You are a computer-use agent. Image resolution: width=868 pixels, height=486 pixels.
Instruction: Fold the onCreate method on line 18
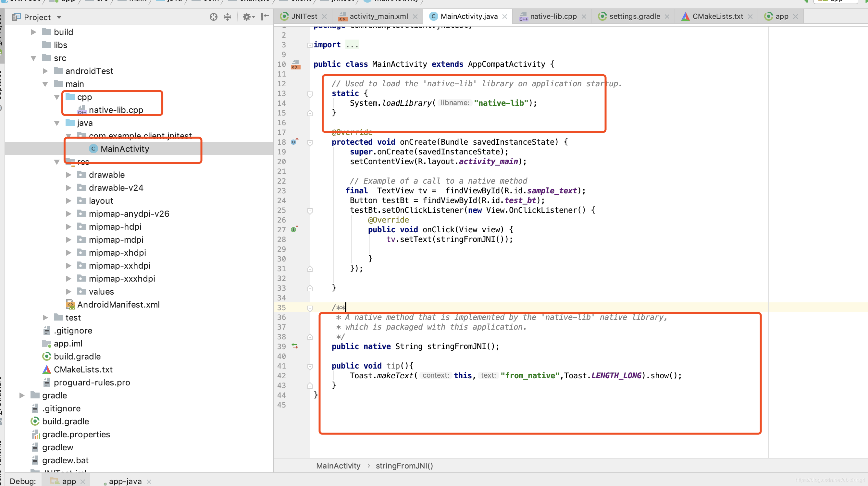pyautogui.click(x=310, y=143)
